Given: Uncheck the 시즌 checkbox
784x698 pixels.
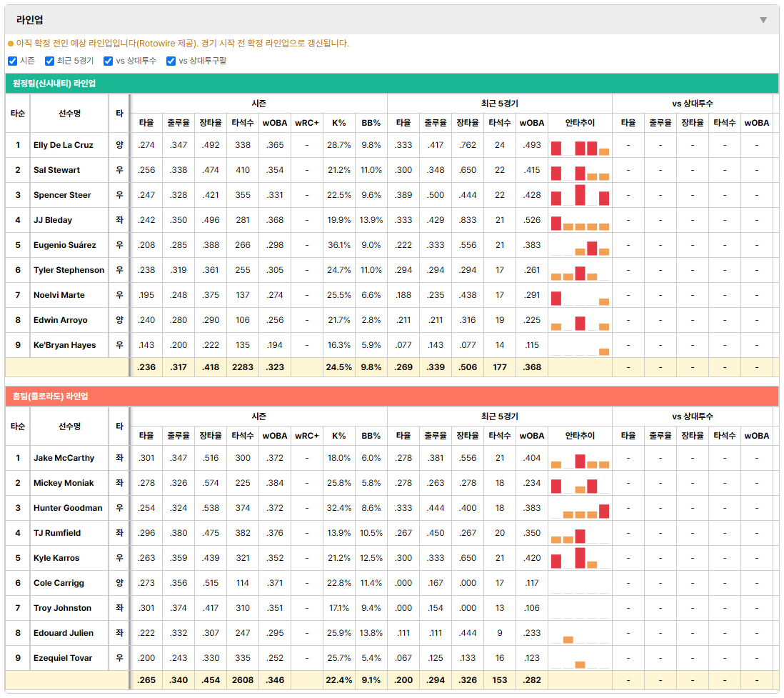Looking at the screenshot, I should pos(13,61).
